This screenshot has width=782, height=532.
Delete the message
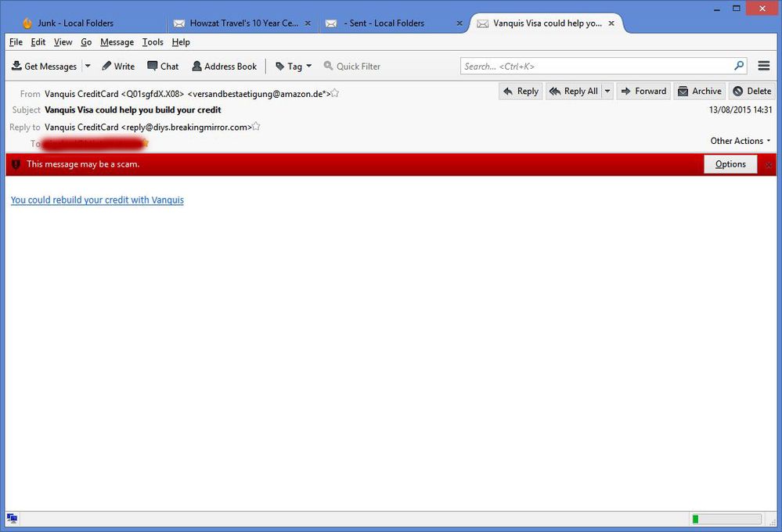click(752, 92)
